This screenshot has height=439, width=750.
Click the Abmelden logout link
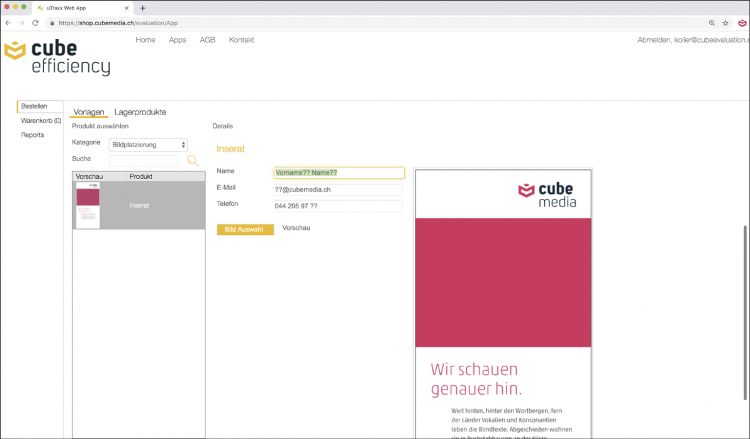tap(654, 40)
